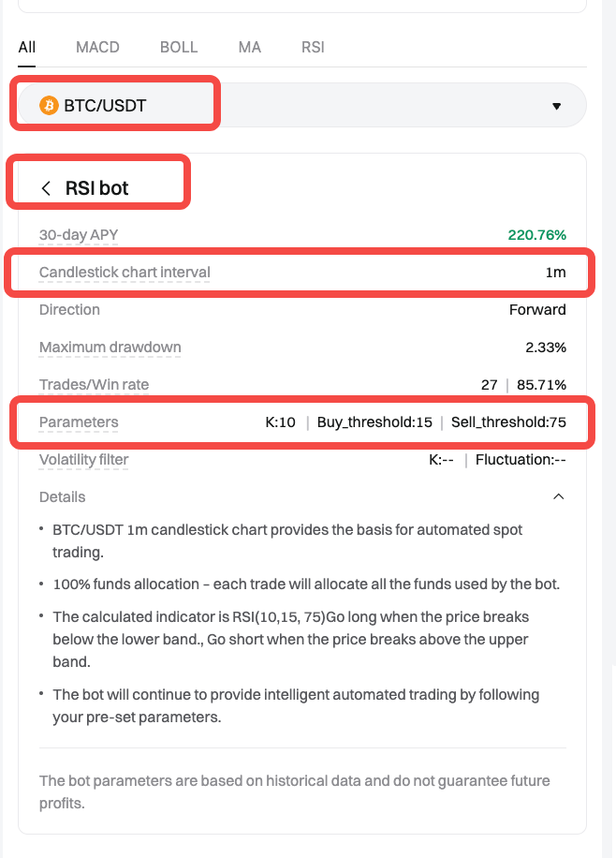The height and width of the screenshot is (858, 616).
Task: Click the Forward direction value
Action: point(538,309)
